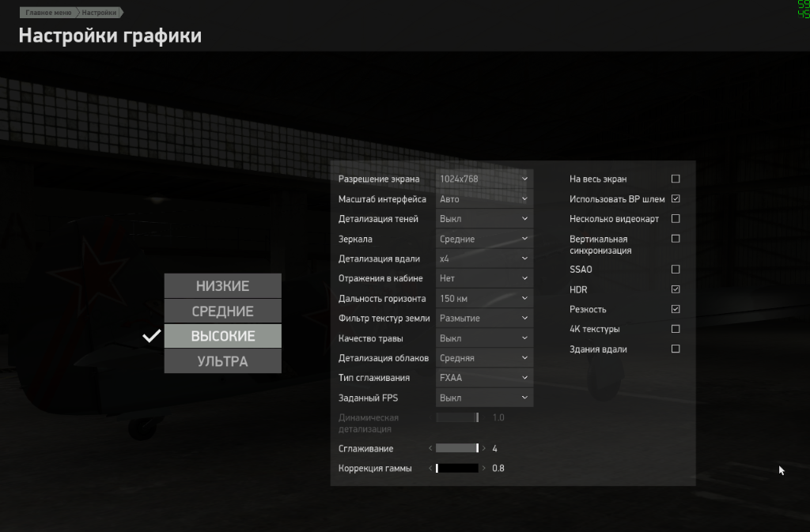Open Тип сглаживания dropdown showing FXAA

click(484, 378)
